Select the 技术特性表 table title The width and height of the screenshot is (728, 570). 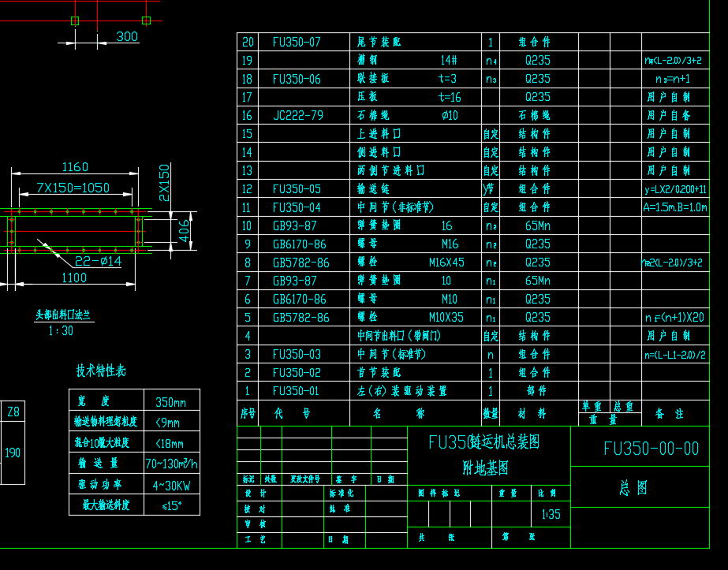pyautogui.click(x=100, y=371)
